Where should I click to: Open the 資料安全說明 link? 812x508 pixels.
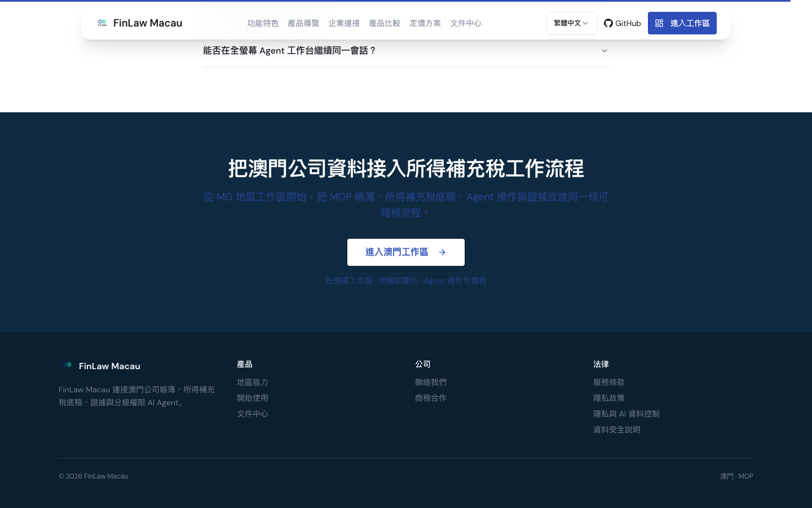(x=617, y=430)
